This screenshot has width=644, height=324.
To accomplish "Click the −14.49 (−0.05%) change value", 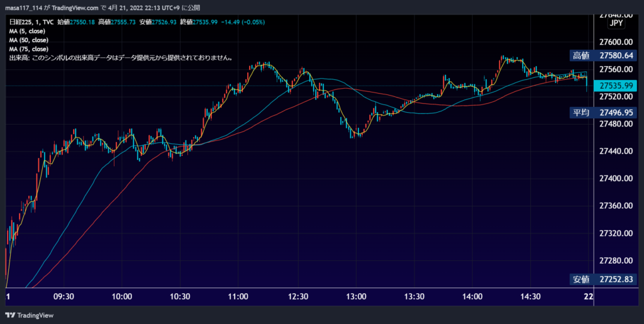I will (243, 22).
